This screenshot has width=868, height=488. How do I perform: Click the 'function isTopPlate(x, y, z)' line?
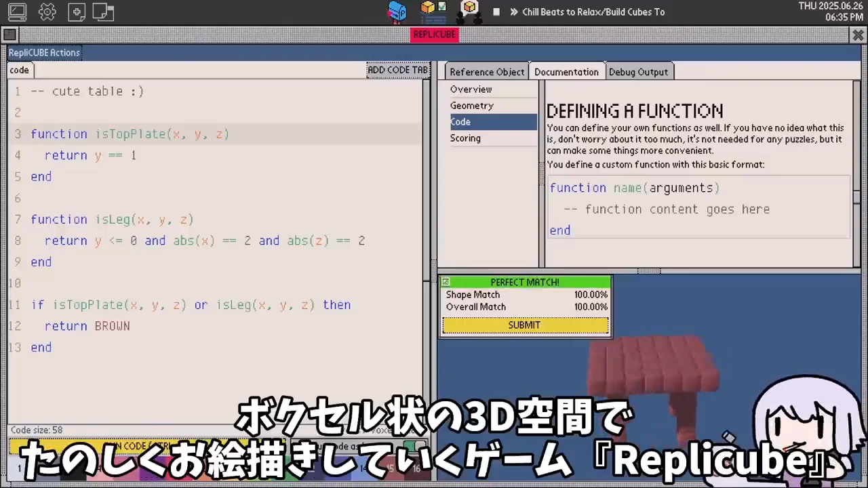tap(130, 134)
